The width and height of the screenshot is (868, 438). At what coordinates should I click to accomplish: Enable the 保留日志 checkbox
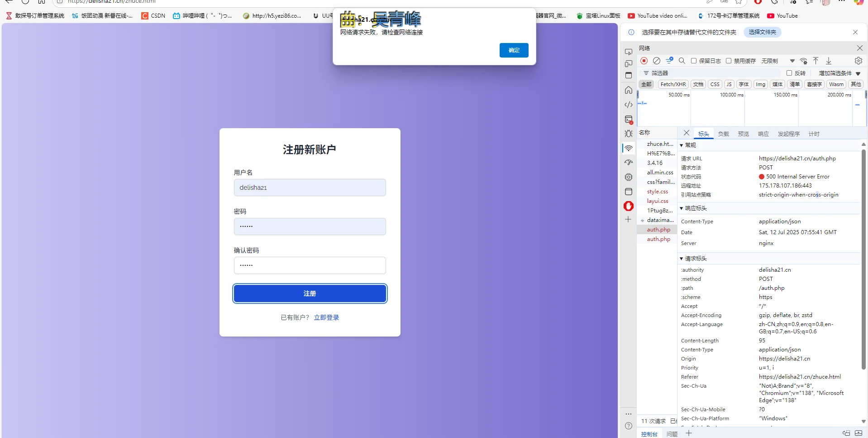(x=695, y=61)
